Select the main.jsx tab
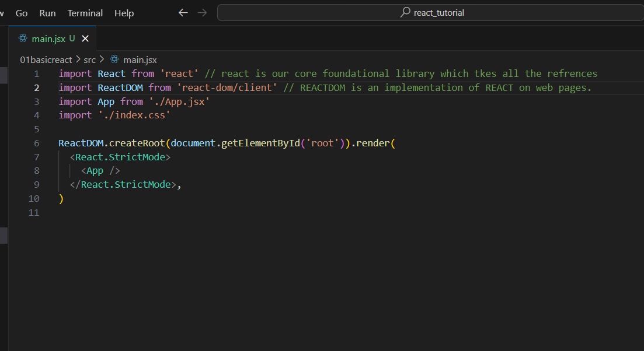This screenshot has width=644, height=351. click(x=53, y=38)
